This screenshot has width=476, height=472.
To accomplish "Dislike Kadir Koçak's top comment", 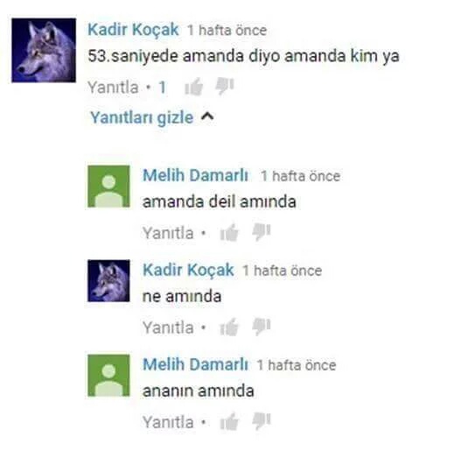I will [x=225, y=87].
